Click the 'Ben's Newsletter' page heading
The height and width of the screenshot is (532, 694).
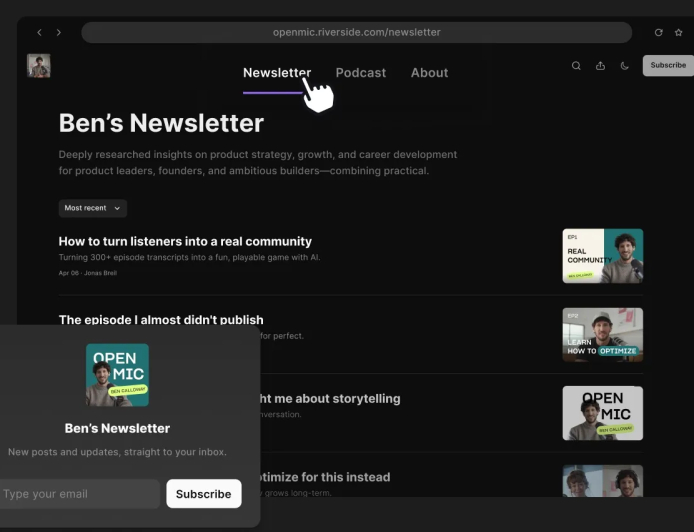tap(161, 123)
